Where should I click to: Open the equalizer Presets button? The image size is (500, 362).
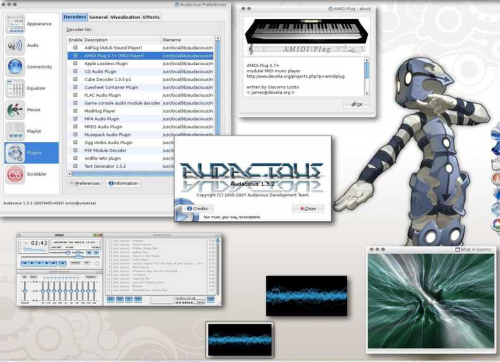(91, 277)
